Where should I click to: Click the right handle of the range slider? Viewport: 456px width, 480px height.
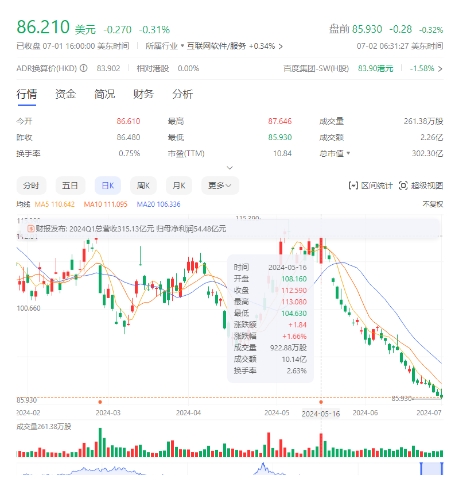(442, 468)
